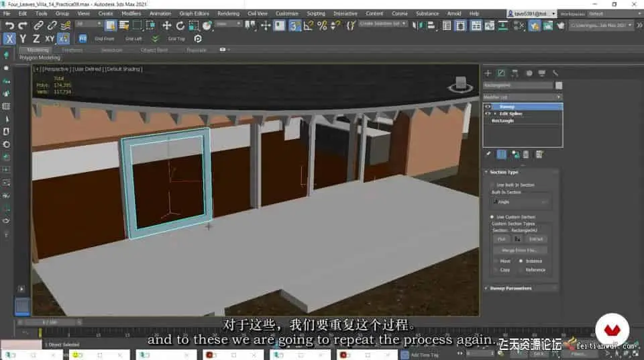Click the Align tool icon
Viewport: 644px width, 360px height.
[x=431, y=26]
